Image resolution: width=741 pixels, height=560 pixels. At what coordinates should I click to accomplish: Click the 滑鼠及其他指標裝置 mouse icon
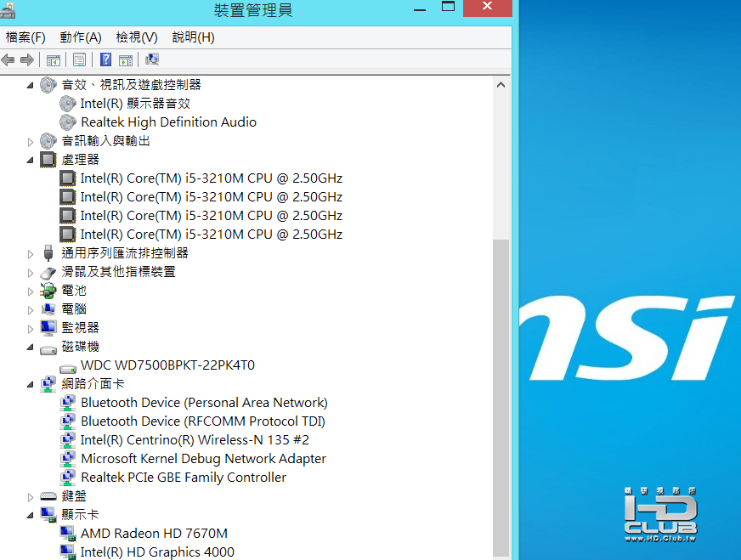point(48,272)
